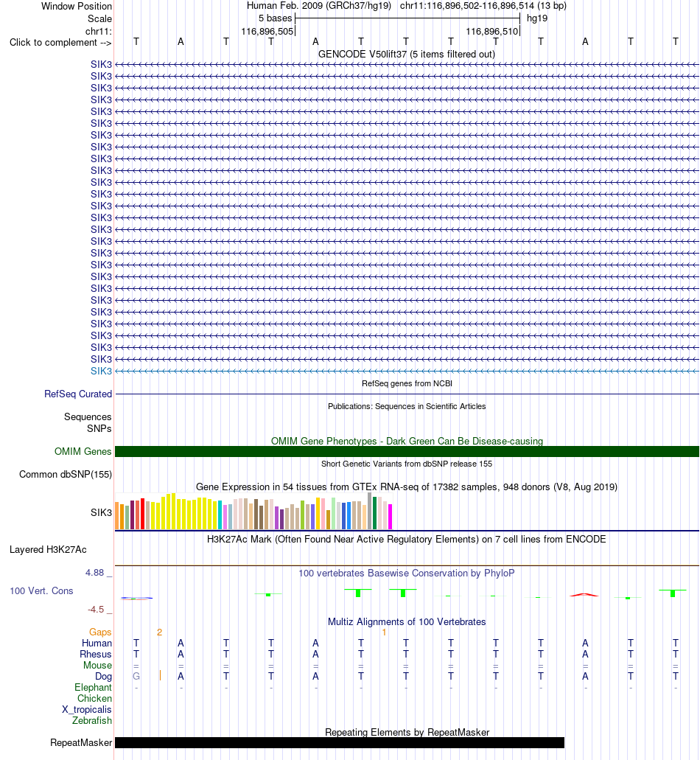The height and width of the screenshot is (760, 700).
Task: Click the PhyloP upper value 4.88
Action: coord(94,573)
